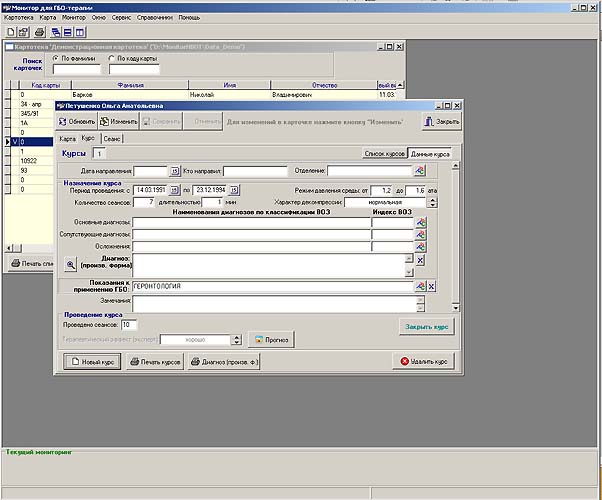The width and height of the screenshot is (602, 500).
Task: Open reference lookup for 'Осложнения' row
Action: [420, 246]
